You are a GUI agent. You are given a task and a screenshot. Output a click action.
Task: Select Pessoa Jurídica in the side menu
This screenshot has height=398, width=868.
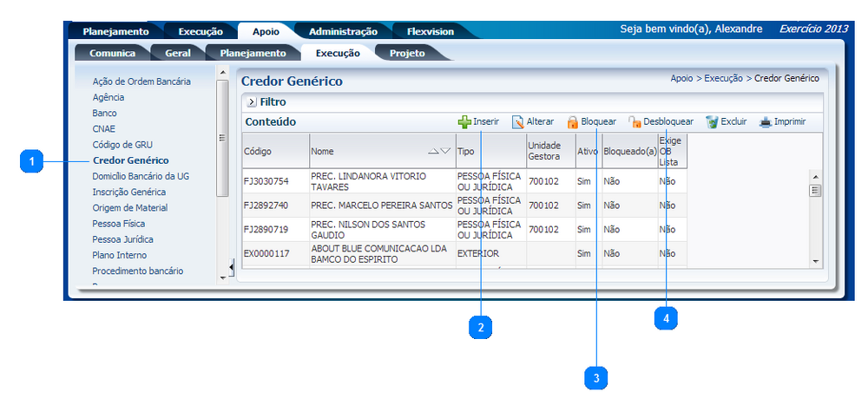pos(122,239)
